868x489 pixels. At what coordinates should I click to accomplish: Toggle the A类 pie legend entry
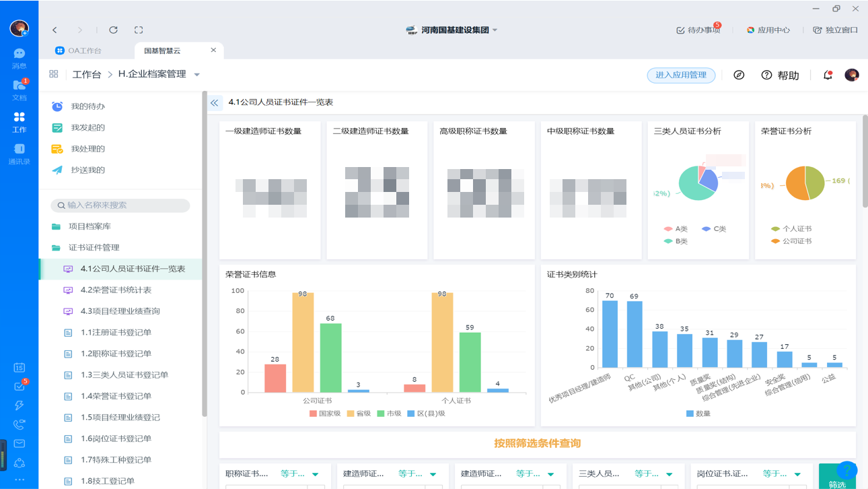[x=676, y=229]
